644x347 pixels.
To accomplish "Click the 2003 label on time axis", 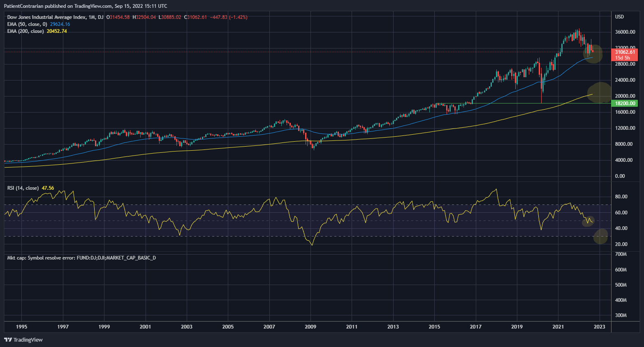I will tap(187, 327).
